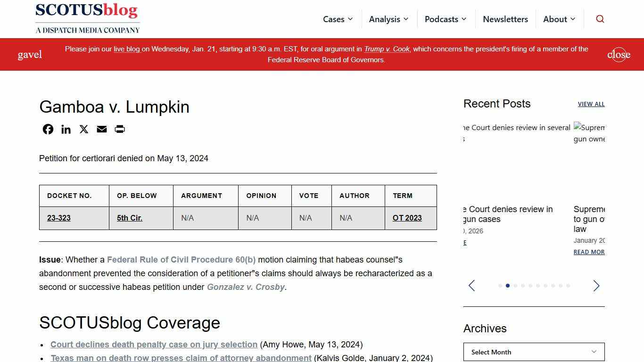Viewport: 644px width, 362px height.
Task: Share the article on X
Action: [83, 129]
